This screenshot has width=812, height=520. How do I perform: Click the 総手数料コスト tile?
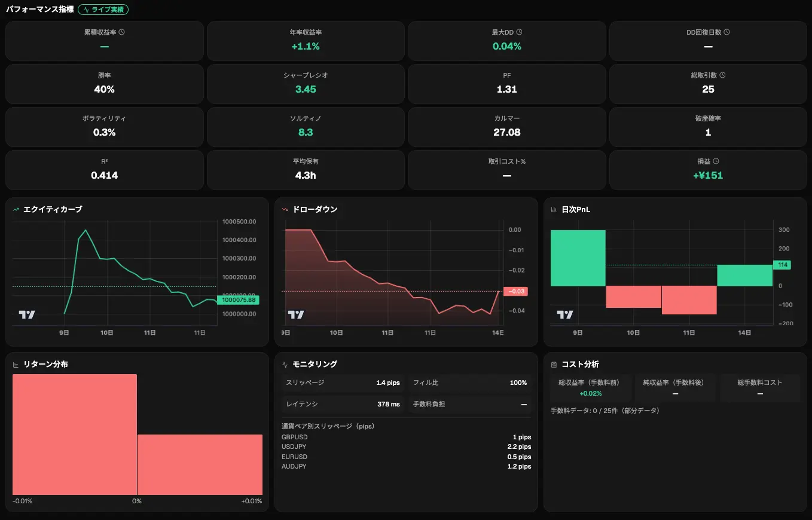pos(760,388)
